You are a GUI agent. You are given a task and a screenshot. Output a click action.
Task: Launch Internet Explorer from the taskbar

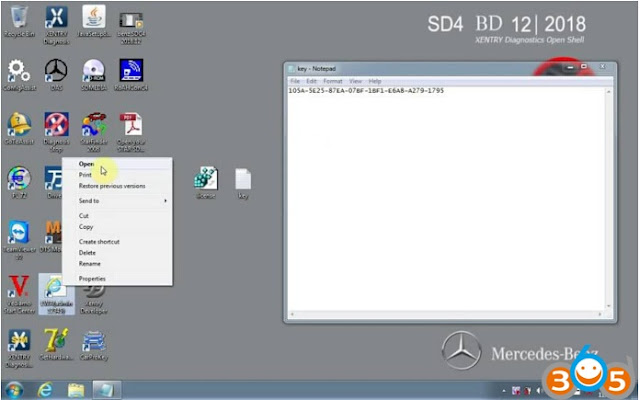tap(45, 390)
